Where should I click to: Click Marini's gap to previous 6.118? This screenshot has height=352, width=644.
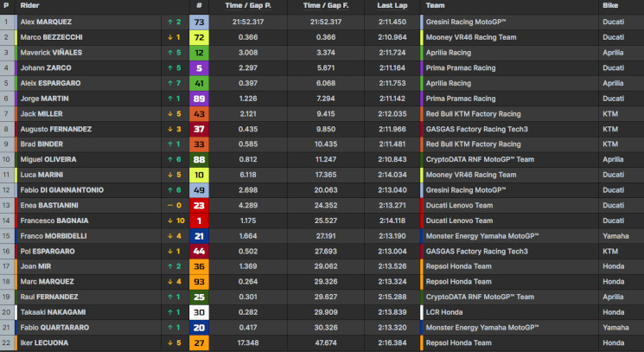[x=248, y=175]
